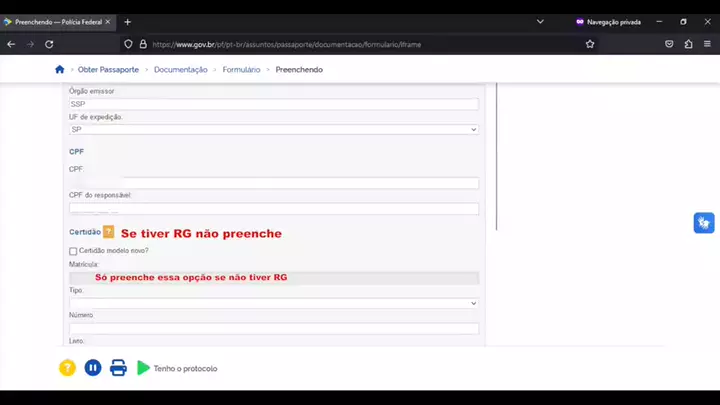Open a new browser tab
This screenshot has width=720, height=405.
(127, 22)
